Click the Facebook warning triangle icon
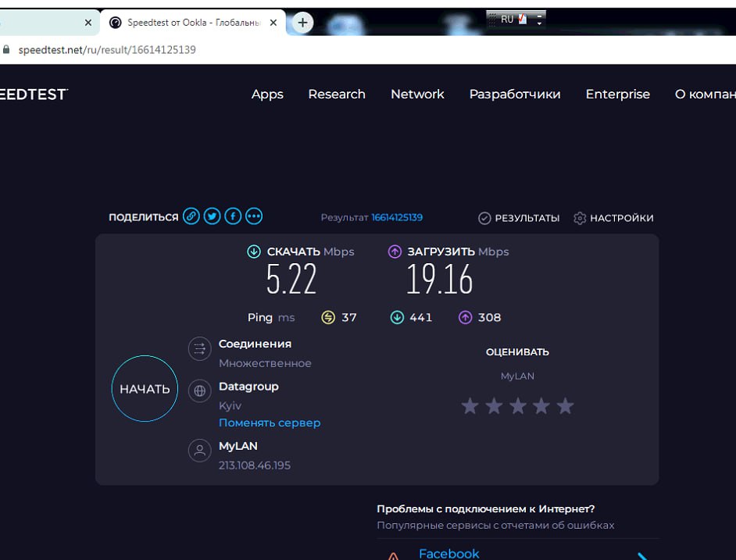 click(x=393, y=556)
